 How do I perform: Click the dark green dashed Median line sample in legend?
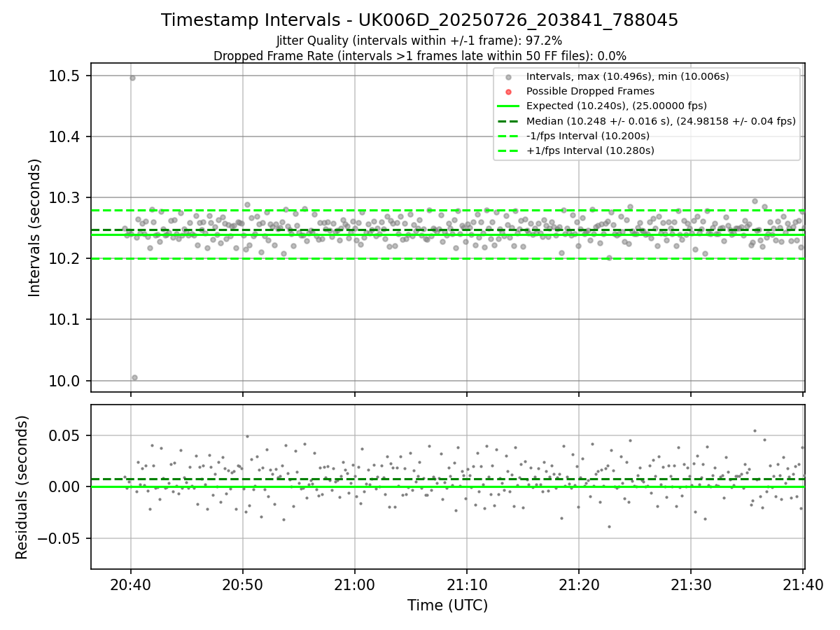point(508,121)
